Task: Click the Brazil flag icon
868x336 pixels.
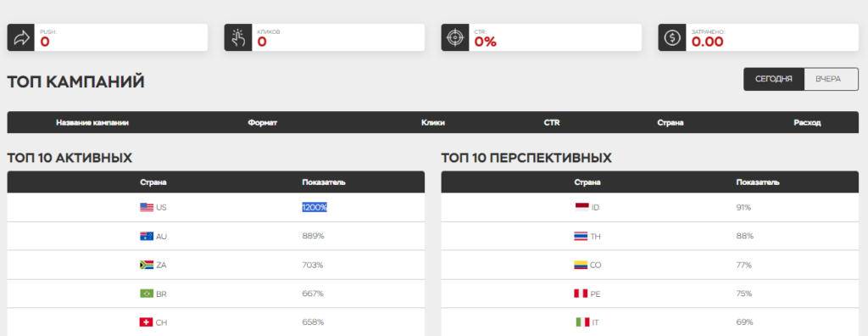Action: pos(147,294)
